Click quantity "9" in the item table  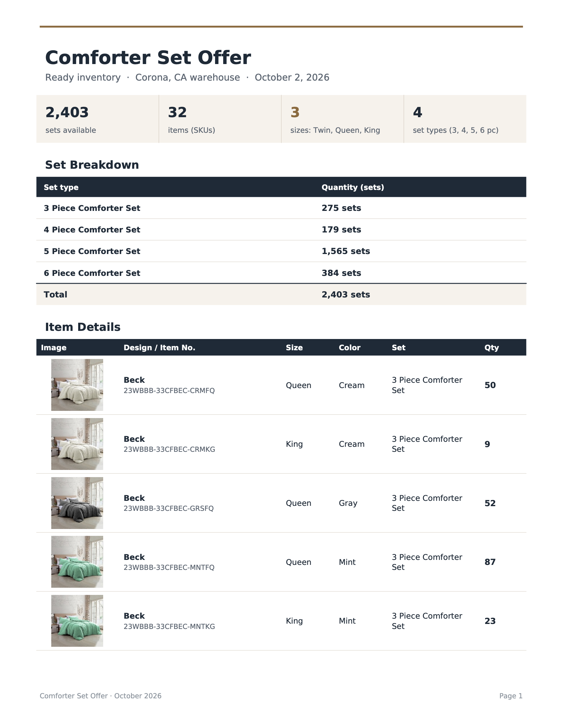pyautogui.click(x=487, y=444)
